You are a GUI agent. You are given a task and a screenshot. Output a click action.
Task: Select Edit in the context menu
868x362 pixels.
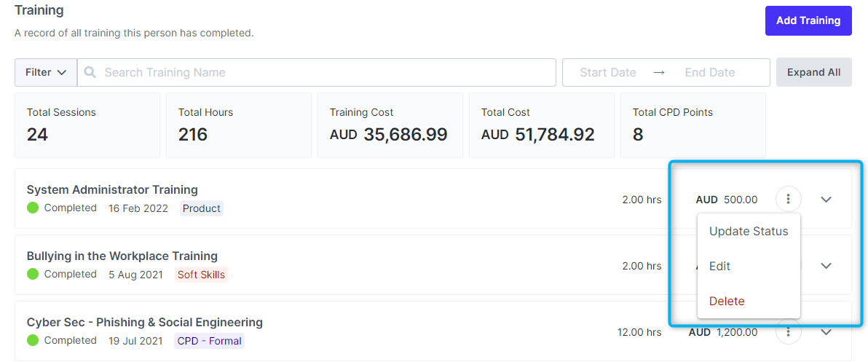pos(719,267)
